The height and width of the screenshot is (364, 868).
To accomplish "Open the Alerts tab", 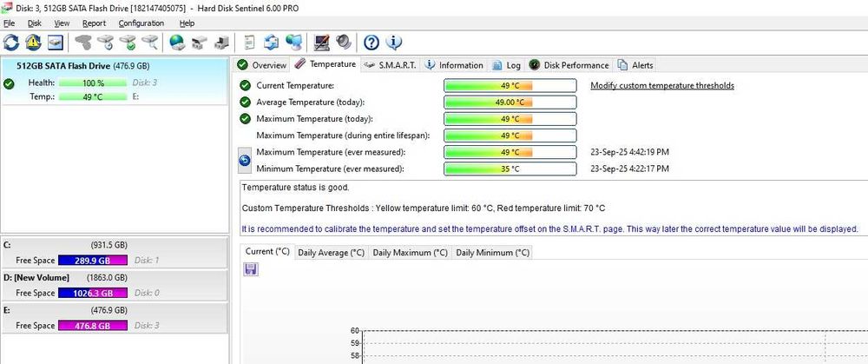I will [635, 65].
